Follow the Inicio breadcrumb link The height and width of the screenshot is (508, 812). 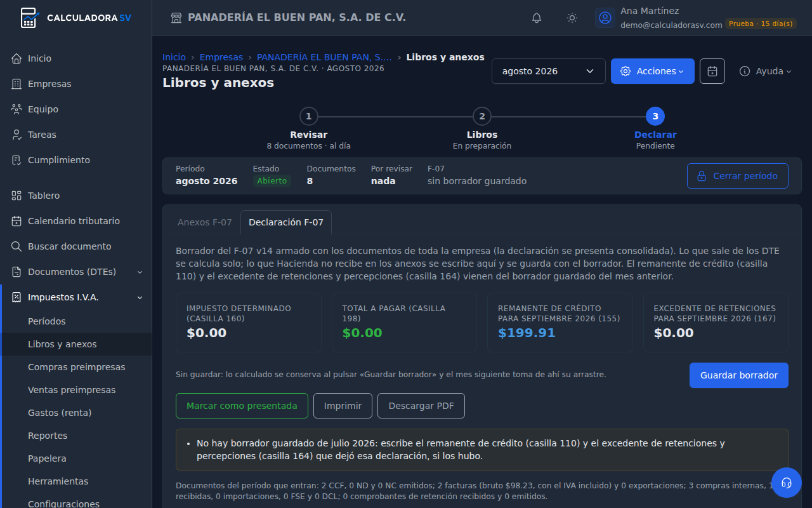[x=174, y=57]
